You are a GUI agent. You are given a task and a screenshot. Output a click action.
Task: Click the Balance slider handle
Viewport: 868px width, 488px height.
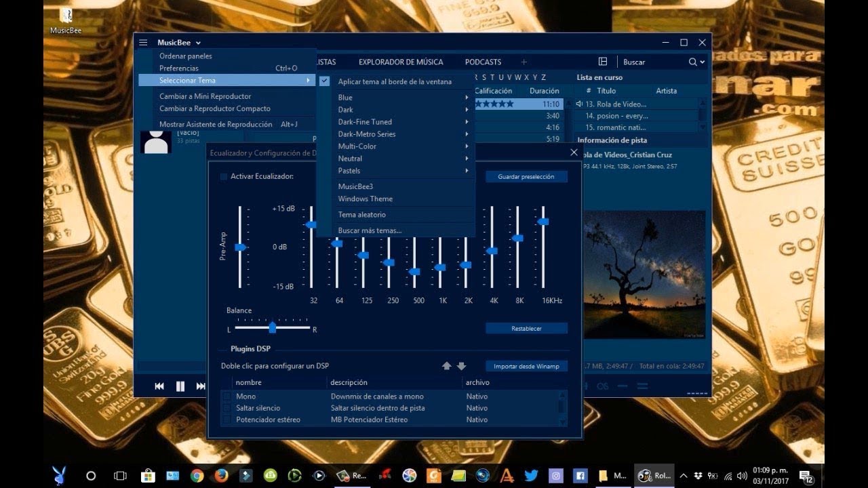click(x=272, y=327)
